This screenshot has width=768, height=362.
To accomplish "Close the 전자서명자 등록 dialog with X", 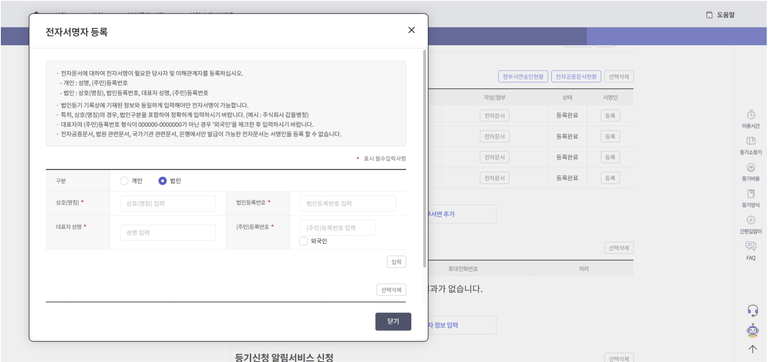I will point(411,30).
